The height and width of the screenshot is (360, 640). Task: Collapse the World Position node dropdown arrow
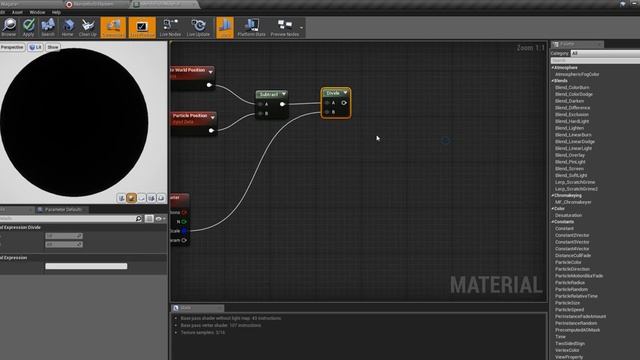pyautogui.click(x=211, y=72)
